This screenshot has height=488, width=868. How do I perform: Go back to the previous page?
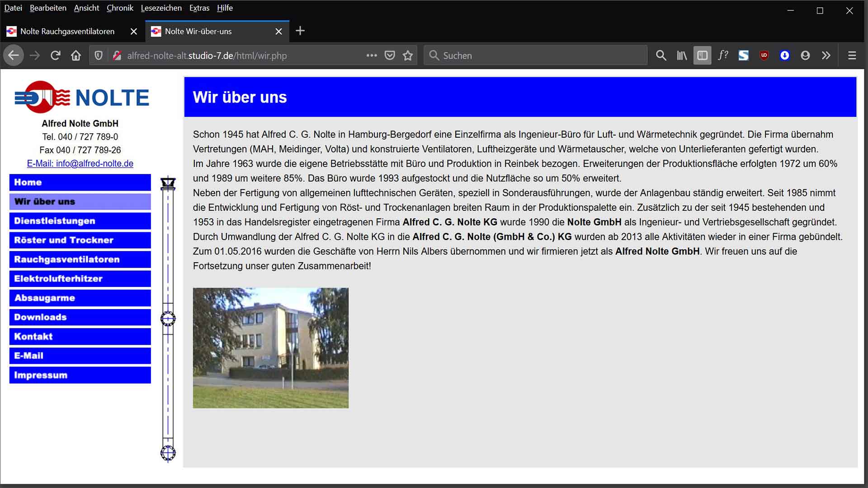coord(14,56)
